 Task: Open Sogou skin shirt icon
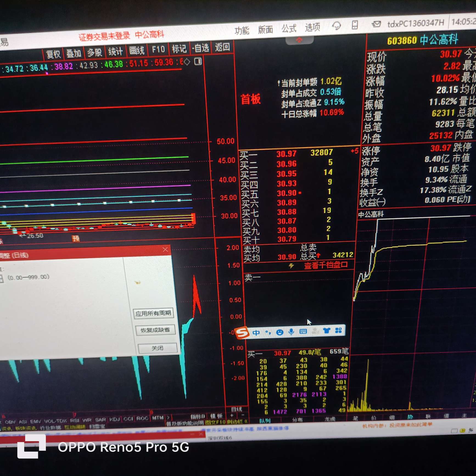[x=327, y=331]
